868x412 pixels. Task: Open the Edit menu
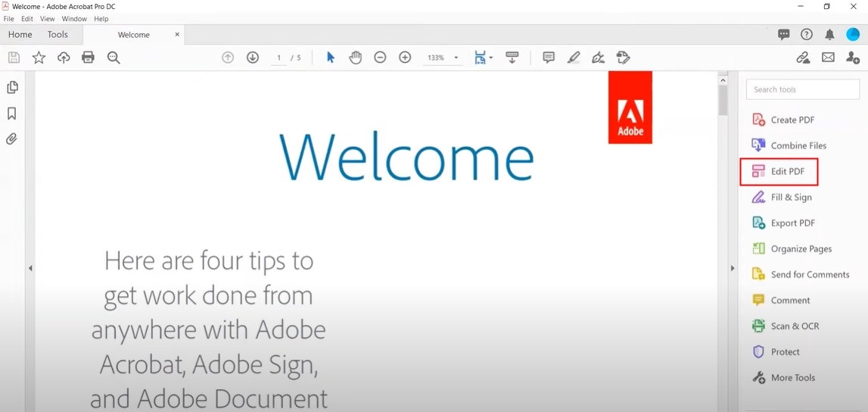coord(27,19)
